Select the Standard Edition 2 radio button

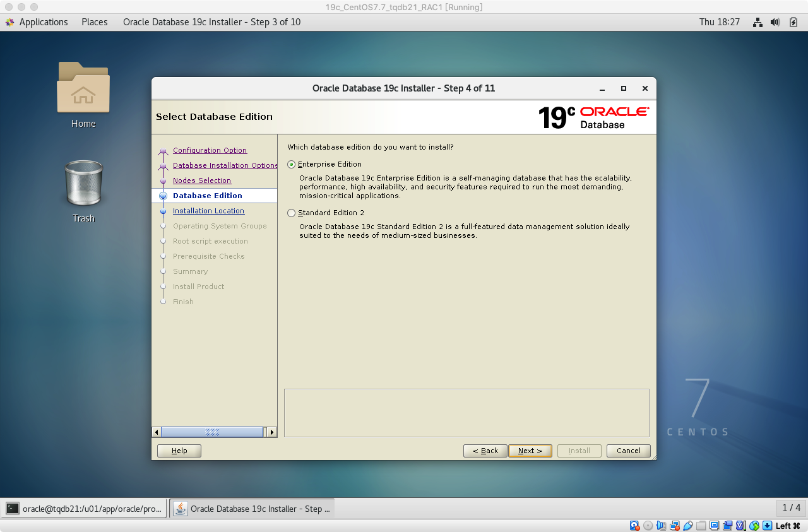point(291,213)
